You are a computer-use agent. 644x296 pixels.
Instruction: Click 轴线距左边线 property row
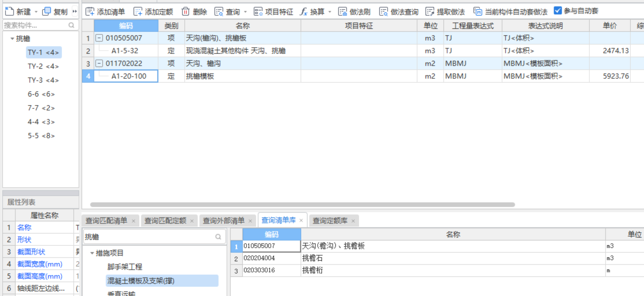point(41,288)
